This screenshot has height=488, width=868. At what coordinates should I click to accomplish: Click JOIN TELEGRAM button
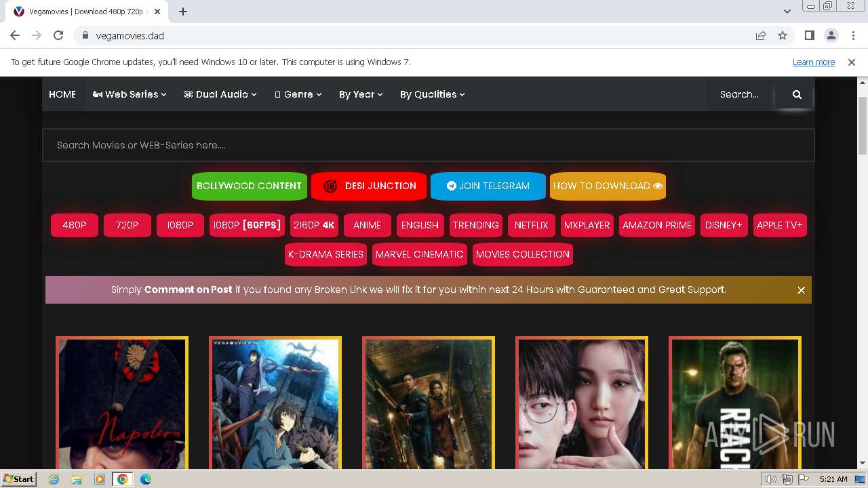(x=488, y=186)
